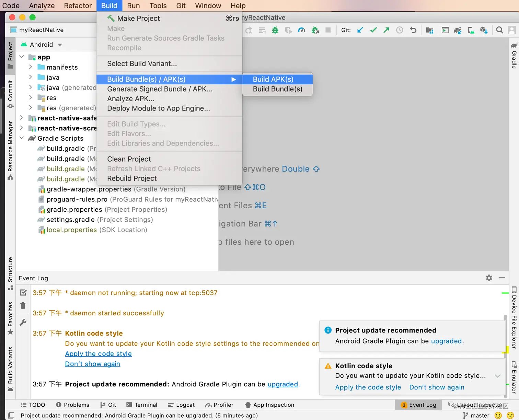
Task: Expand the res folder arrow
Action: tap(31, 97)
